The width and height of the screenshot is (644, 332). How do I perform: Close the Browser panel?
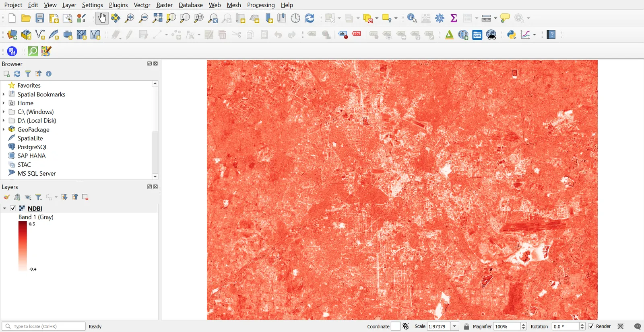[156, 64]
